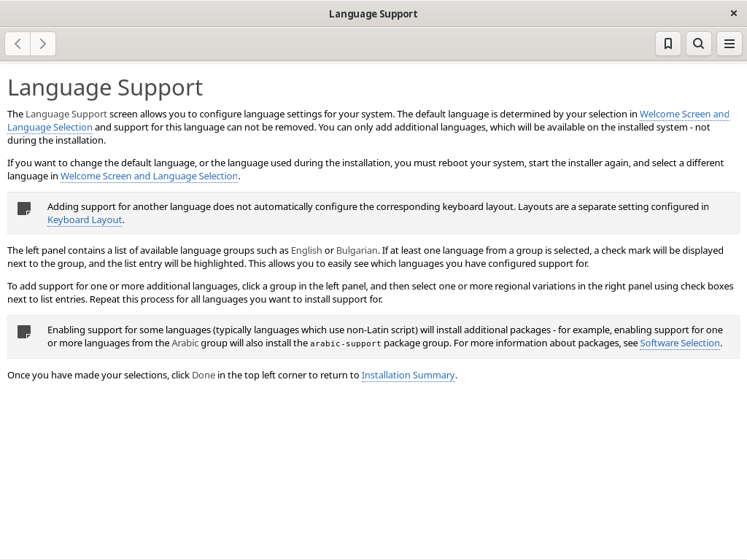Close the Language Support help window

[x=734, y=13]
